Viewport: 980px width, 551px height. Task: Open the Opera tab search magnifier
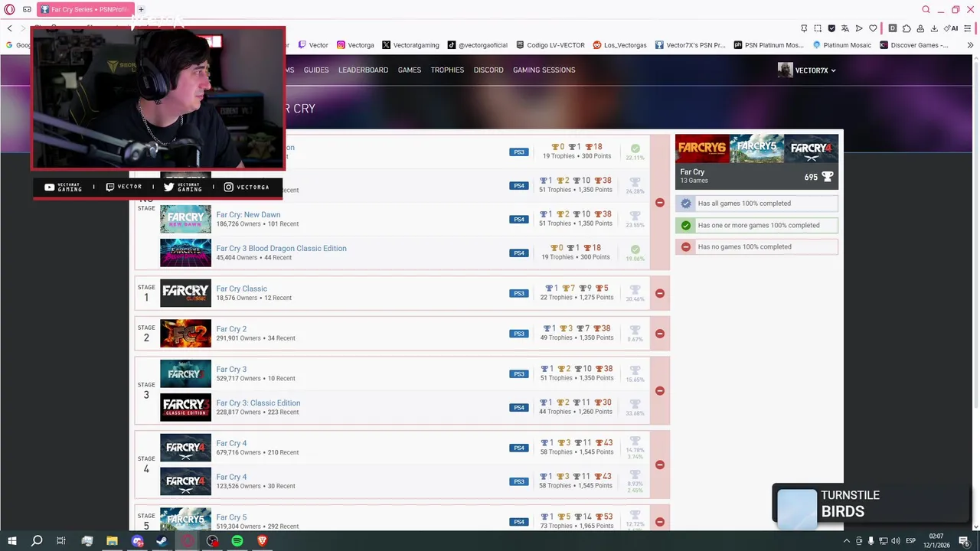(926, 9)
